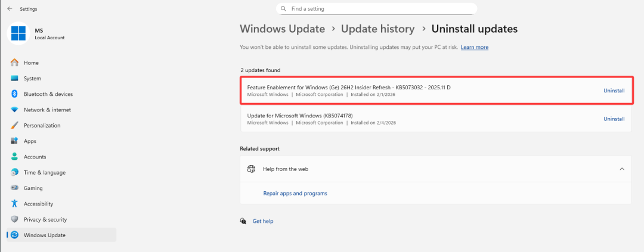The width and height of the screenshot is (644, 252).
Task: Click the Bluetooth & devices icon
Action: [x=14, y=94]
